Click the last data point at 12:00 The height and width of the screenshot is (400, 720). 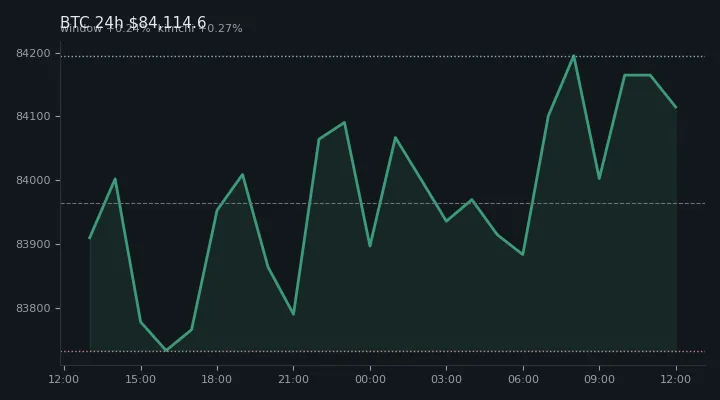pyautogui.click(x=676, y=107)
